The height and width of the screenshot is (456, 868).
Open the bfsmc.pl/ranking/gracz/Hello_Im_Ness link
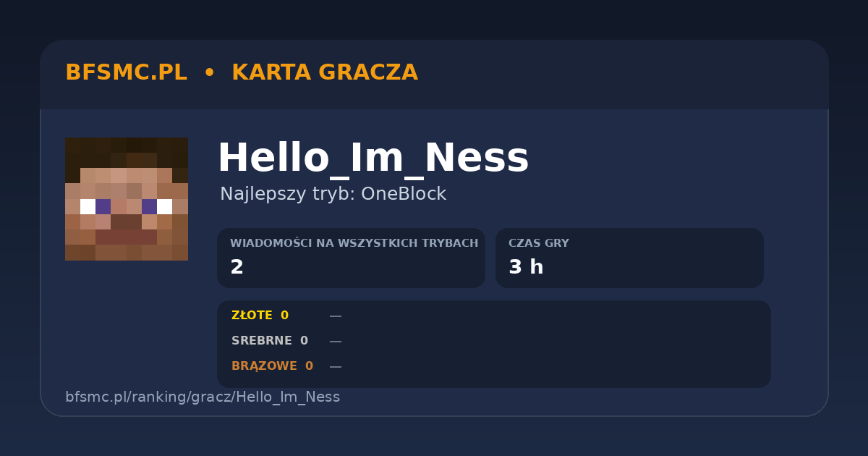(x=203, y=397)
